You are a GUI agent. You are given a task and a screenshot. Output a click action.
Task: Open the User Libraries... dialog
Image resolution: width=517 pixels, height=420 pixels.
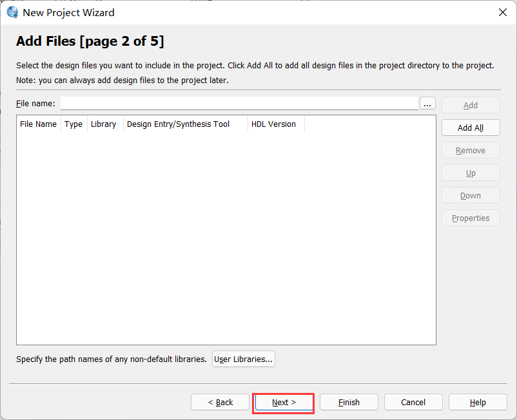click(243, 359)
